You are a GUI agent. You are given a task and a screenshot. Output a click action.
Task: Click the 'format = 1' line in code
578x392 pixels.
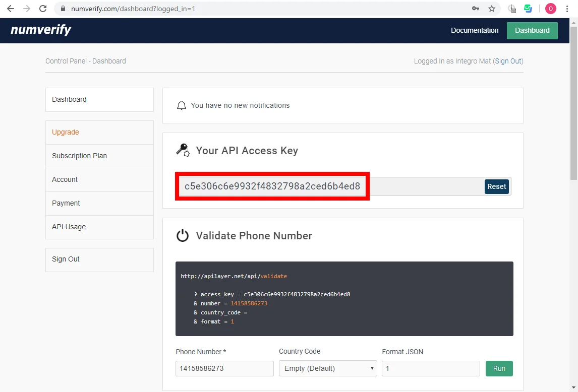tap(214, 321)
